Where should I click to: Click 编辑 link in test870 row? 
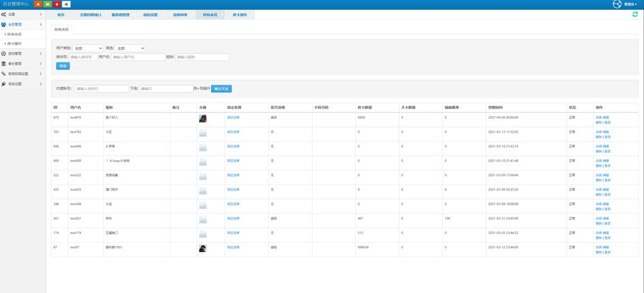click(x=606, y=118)
